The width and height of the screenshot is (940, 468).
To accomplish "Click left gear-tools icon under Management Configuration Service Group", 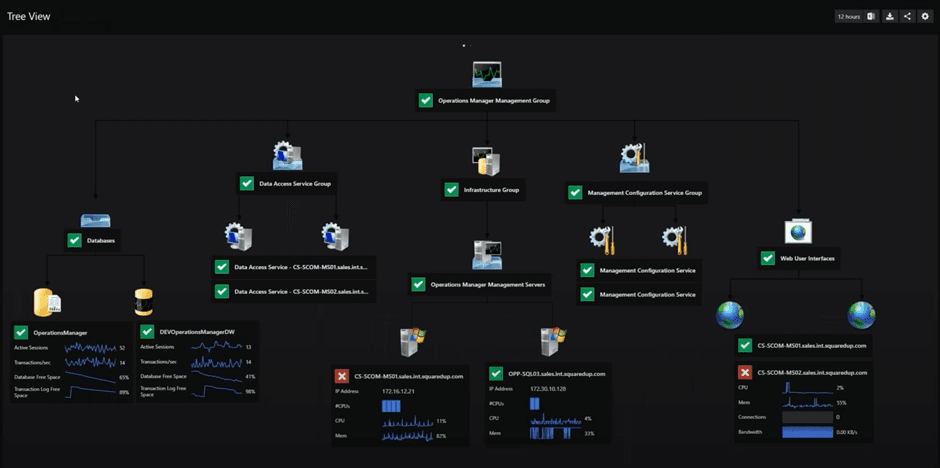I will click(x=602, y=240).
